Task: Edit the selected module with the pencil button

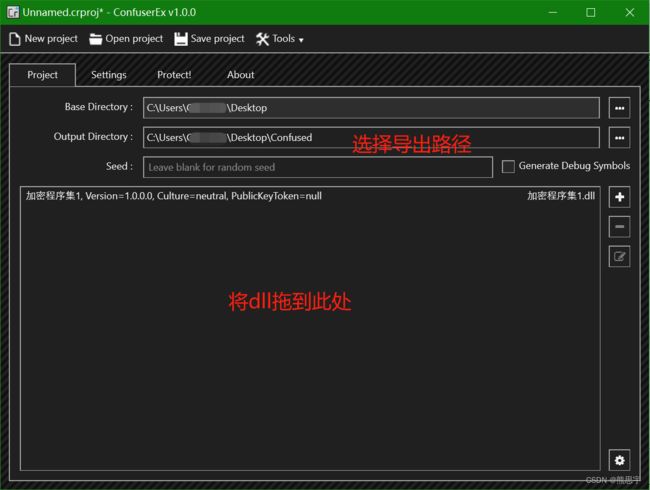Action: 619,257
